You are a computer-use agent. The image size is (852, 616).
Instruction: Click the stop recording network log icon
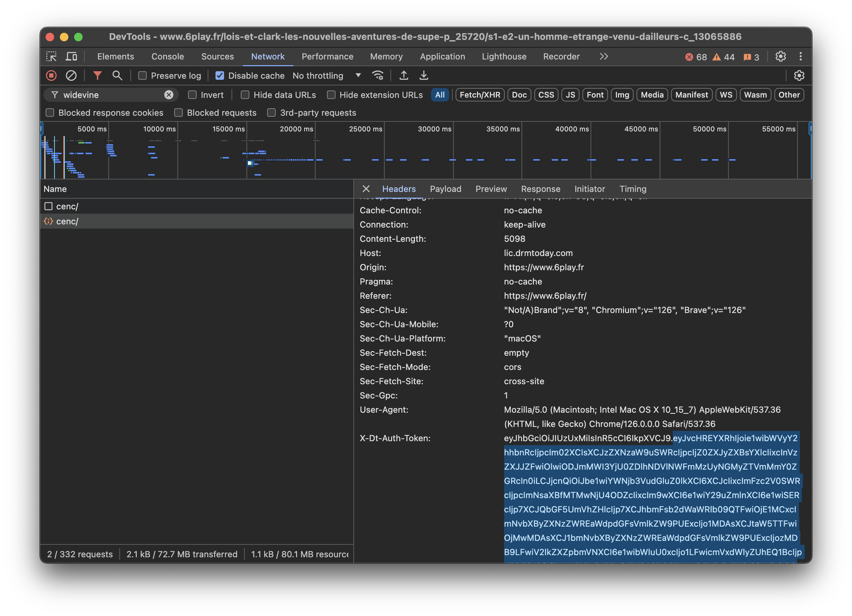click(51, 75)
